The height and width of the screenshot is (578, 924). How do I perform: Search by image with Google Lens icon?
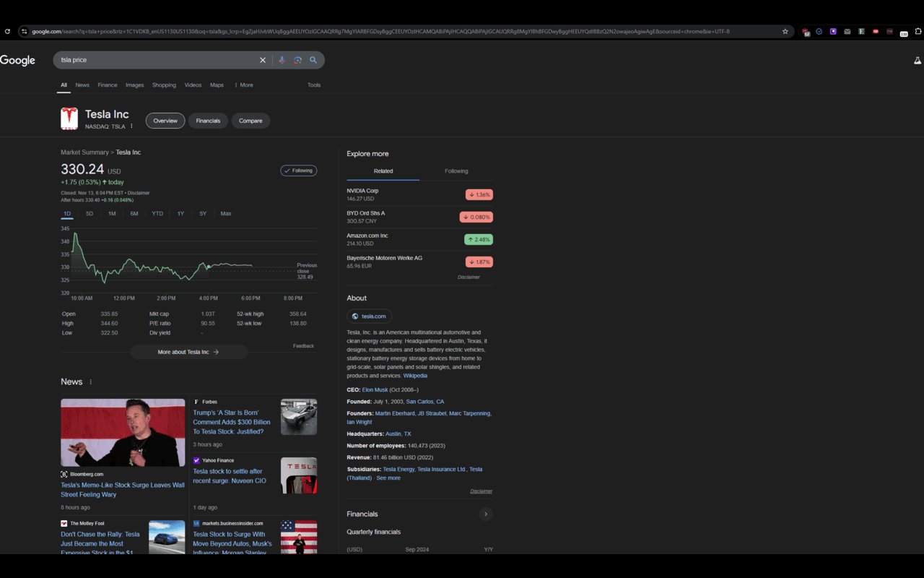pyautogui.click(x=297, y=60)
